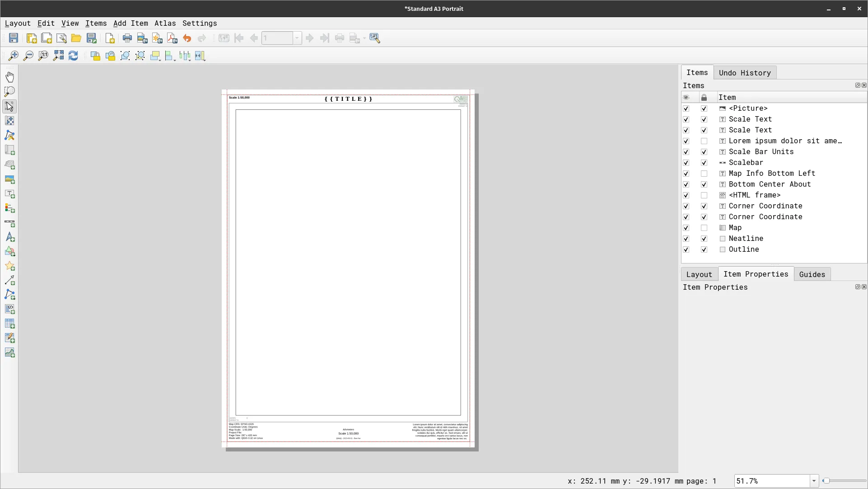The width and height of the screenshot is (868, 489).
Task: Lock the Lorem ipsum text item
Action: [x=704, y=141]
